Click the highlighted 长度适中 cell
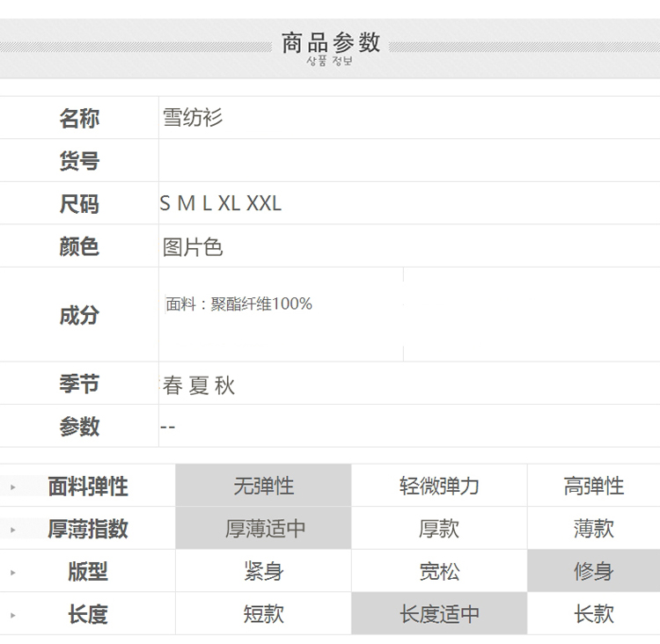The image size is (660, 644). pyautogui.click(x=439, y=613)
